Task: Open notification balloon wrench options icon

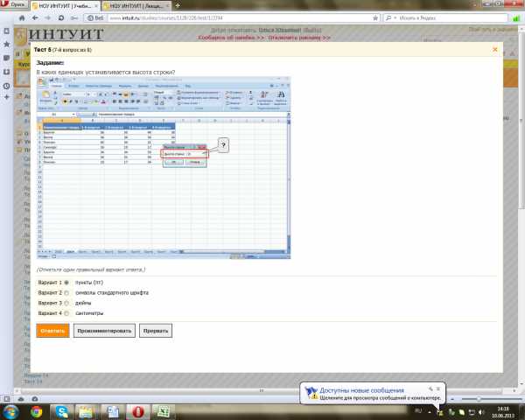Action: [x=430, y=388]
